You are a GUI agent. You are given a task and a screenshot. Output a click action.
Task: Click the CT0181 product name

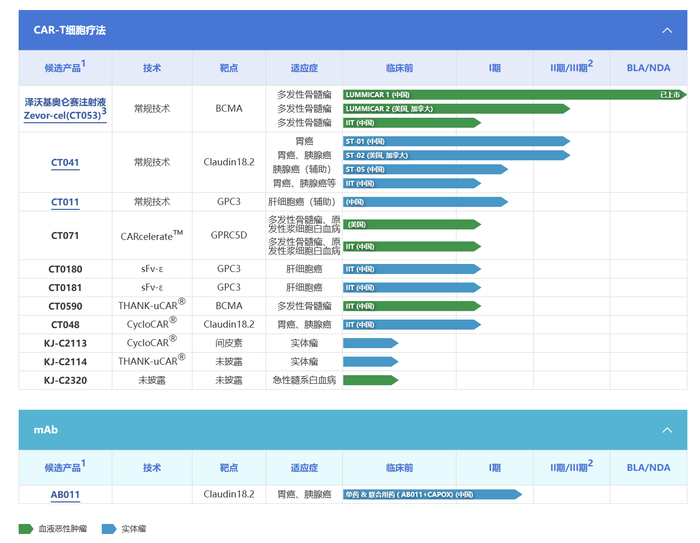(65, 288)
